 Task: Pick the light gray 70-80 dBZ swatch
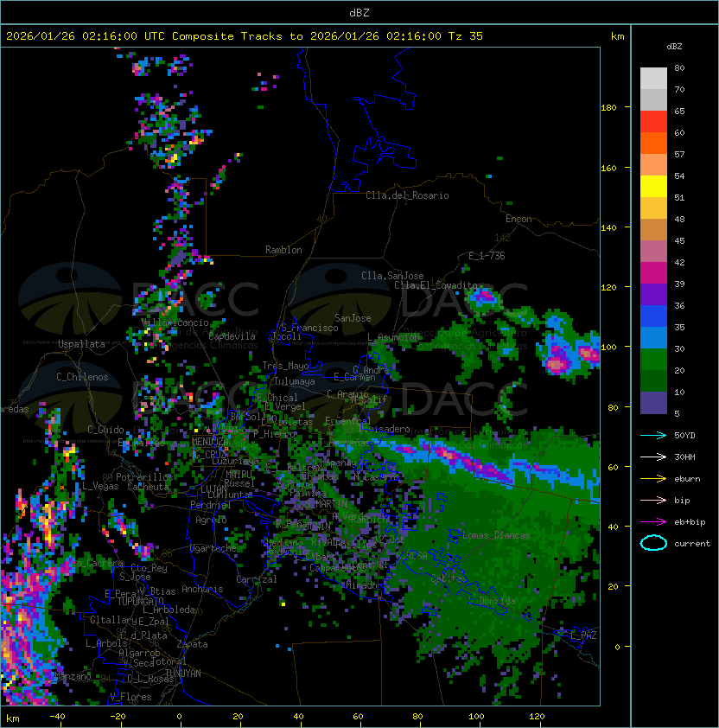(653, 79)
